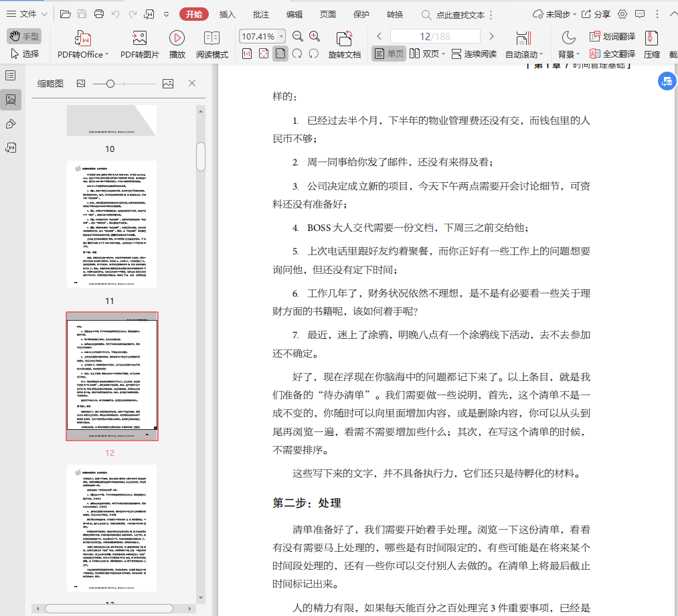
Task: Switch to the 批注 tab
Action: point(261,15)
